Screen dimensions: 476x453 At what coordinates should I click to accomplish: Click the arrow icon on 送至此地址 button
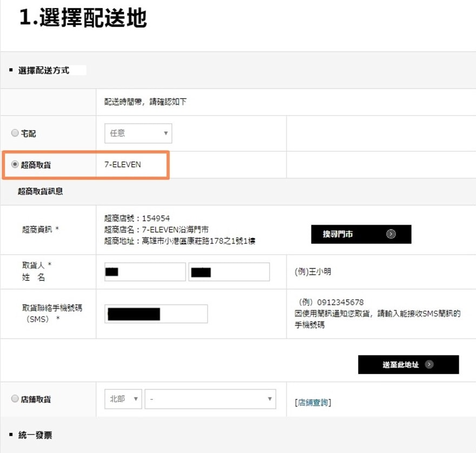point(429,365)
